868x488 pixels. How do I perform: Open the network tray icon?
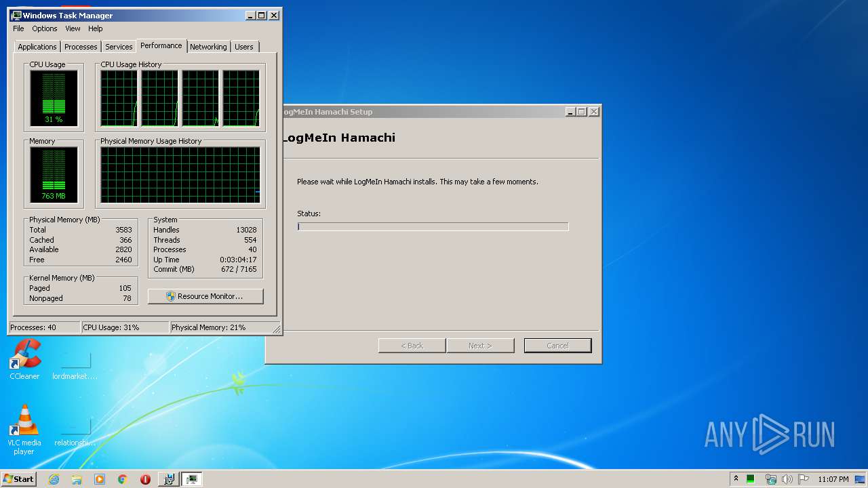[x=771, y=479]
